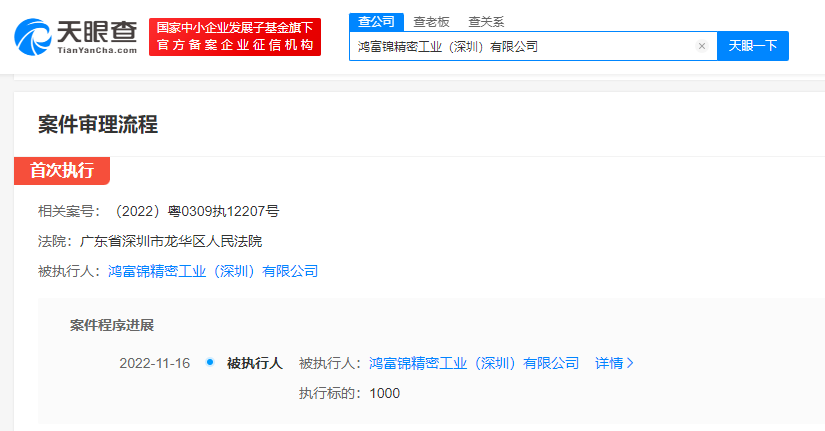
Task: Open the red 官方备案企业征信机构 banner
Action: 235,37
